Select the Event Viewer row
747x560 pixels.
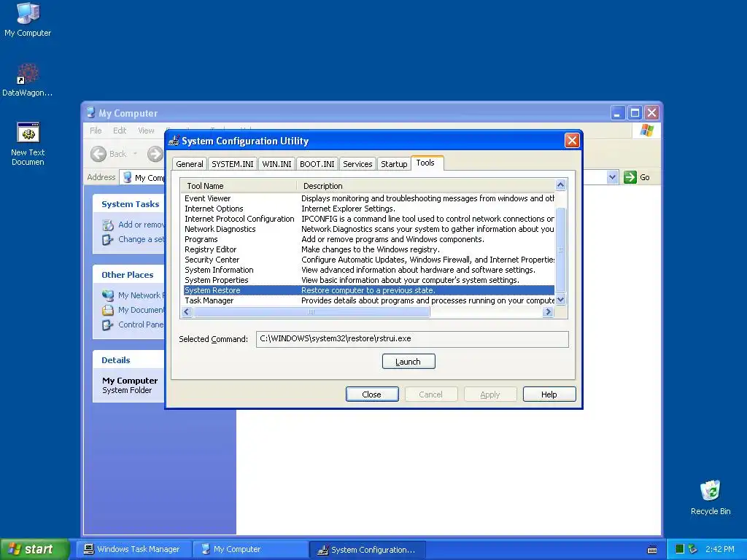coord(369,198)
